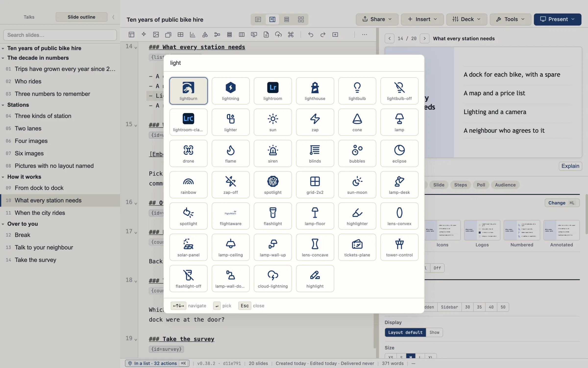
Task: Go to the previous slide preview
Action: (x=390, y=38)
